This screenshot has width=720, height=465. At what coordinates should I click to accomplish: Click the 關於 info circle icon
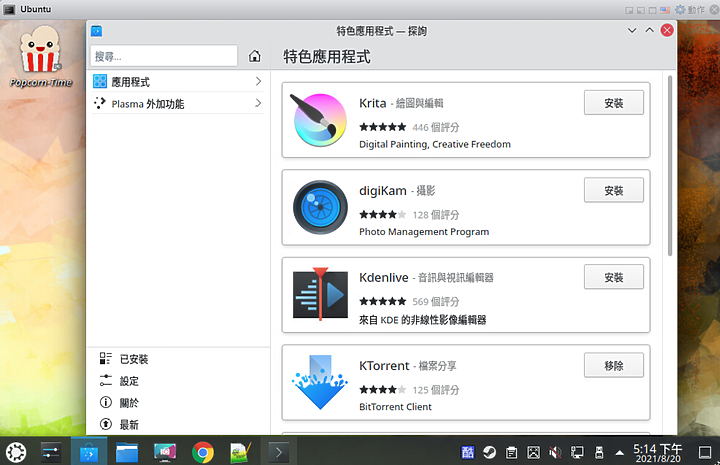106,403
